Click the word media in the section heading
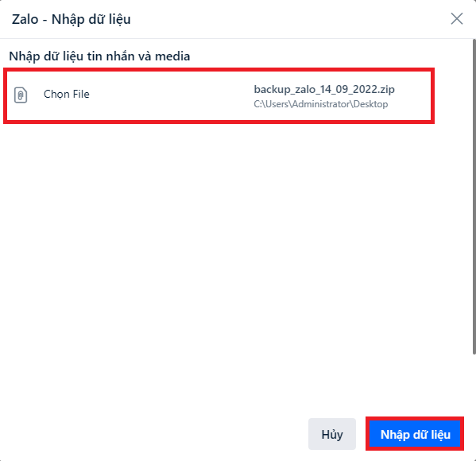 tap(172, 56)
